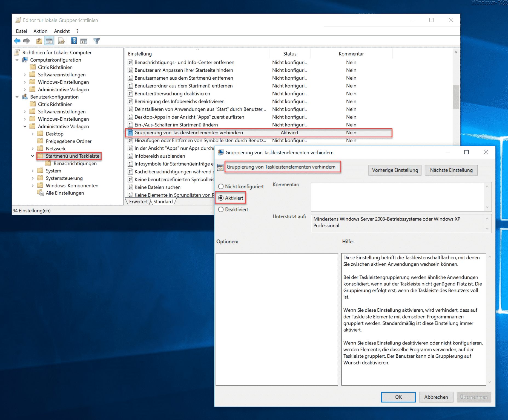Click the Übernehmen button
The width and height of the screenshot is (508, 420).
tap(474, 397)
